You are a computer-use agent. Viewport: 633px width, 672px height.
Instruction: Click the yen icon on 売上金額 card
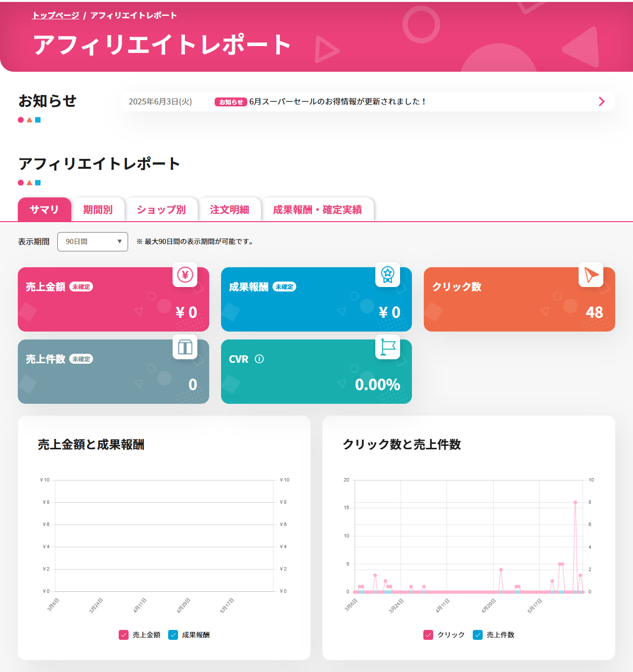click(185, 275)
